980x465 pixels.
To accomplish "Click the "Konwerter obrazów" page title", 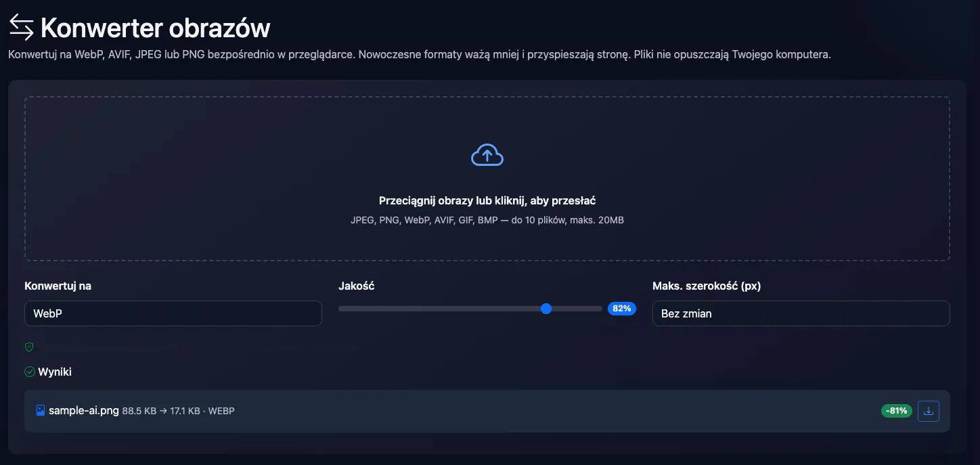I will tap(156, 28).
